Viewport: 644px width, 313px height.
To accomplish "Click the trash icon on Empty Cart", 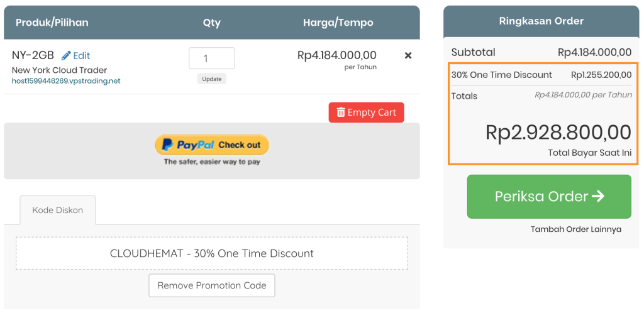I will (x=341, y=113).
